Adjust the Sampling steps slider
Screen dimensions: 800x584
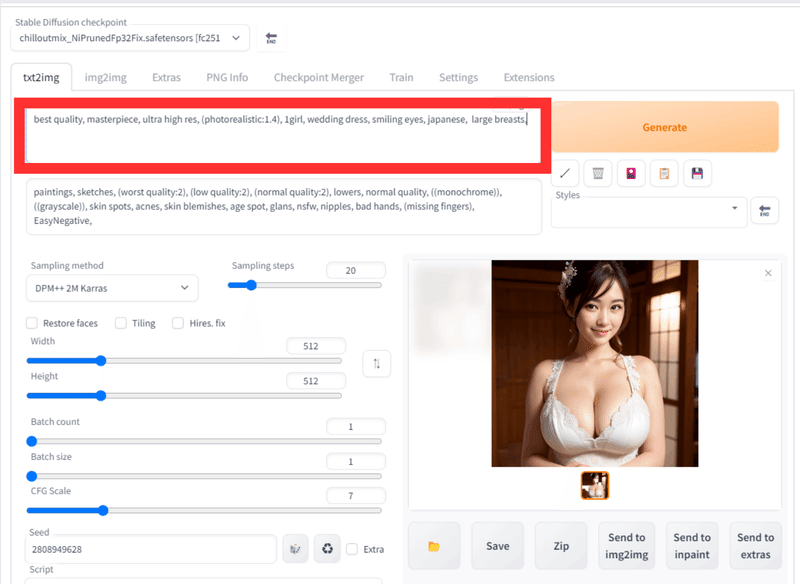pos(305,285)
